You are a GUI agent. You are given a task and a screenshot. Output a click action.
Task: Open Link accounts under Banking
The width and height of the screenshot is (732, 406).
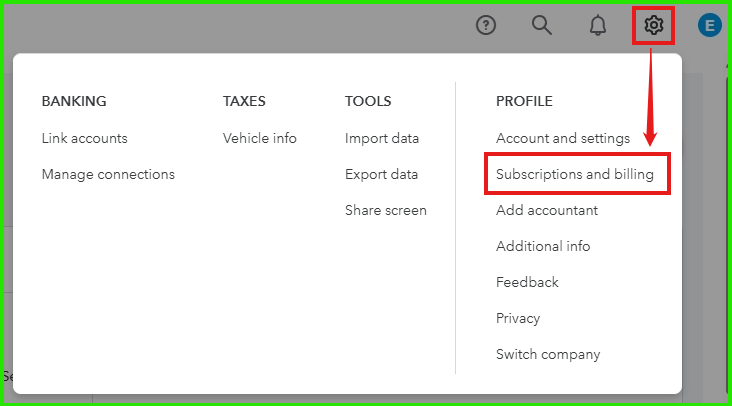point(84,138)
